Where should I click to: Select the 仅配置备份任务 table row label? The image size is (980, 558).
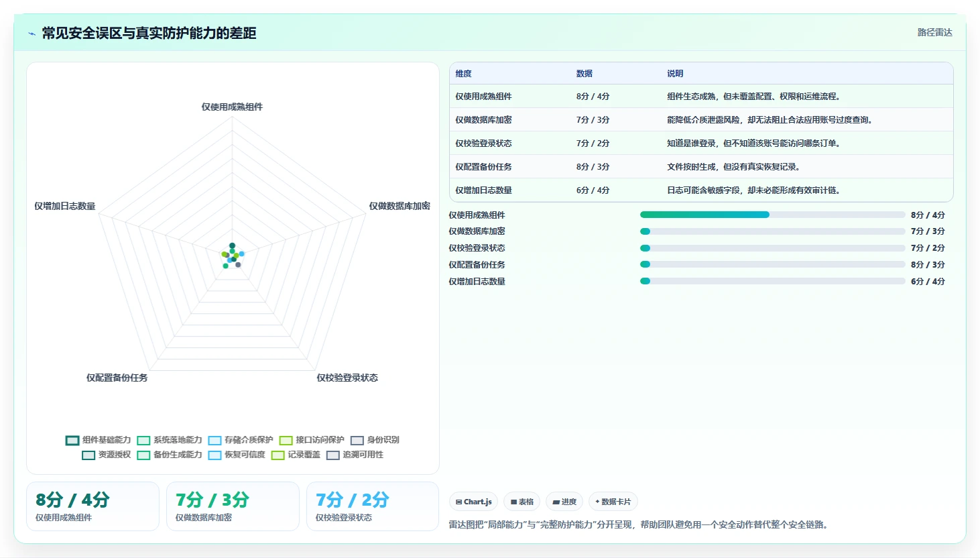[483, 167]
